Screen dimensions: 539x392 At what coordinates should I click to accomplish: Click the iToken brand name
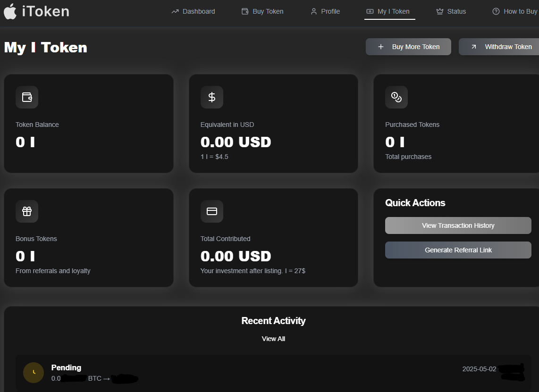(x=46, y=11)
